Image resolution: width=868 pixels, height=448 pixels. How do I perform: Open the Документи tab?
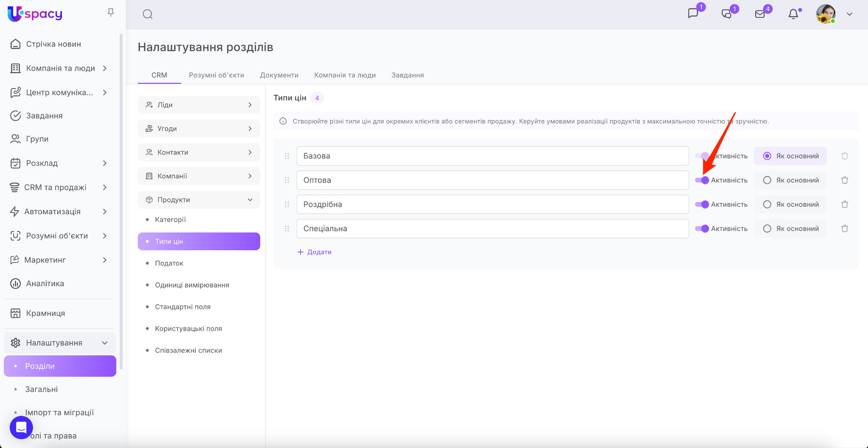point(279,75)
